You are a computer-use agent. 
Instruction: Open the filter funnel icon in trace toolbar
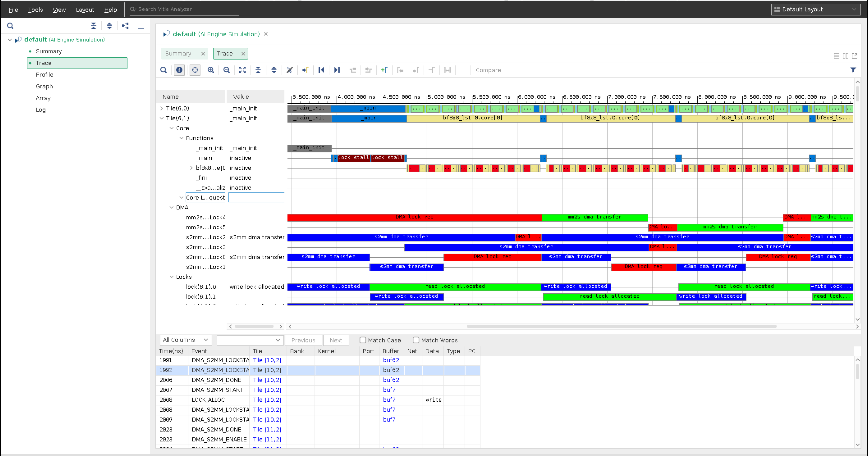coord(853,70)
